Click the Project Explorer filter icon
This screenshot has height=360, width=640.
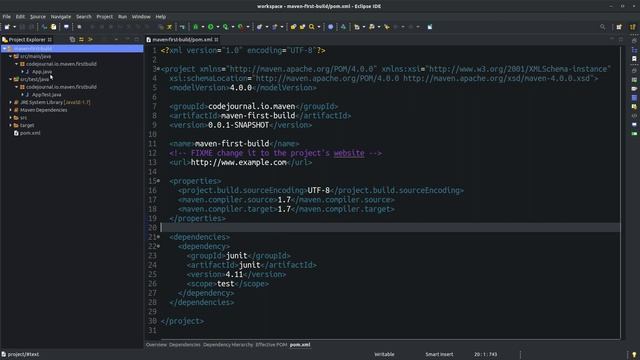coord(90,40)
